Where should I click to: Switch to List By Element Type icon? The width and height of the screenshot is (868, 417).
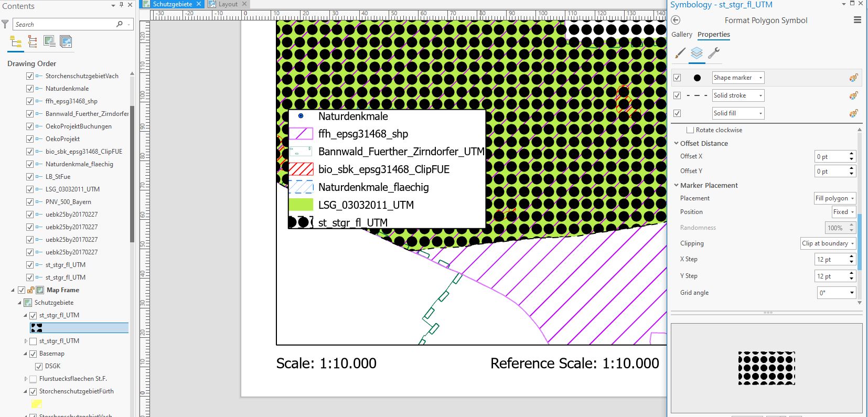[33, 41]
